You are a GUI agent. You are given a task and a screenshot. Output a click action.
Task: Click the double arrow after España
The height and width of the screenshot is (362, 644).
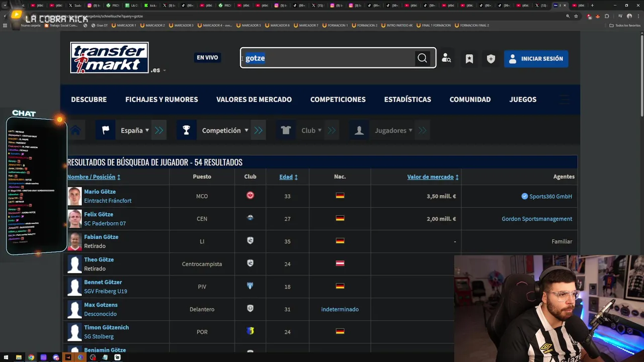(x=159, y=130)
